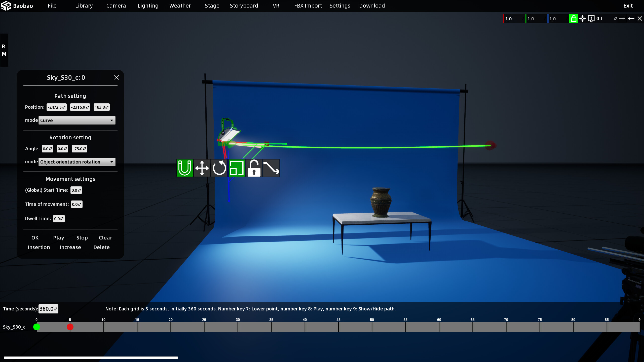Open the path mode Curve dropdown
This screenshot has height=362, width=644.
click(77, 120)
